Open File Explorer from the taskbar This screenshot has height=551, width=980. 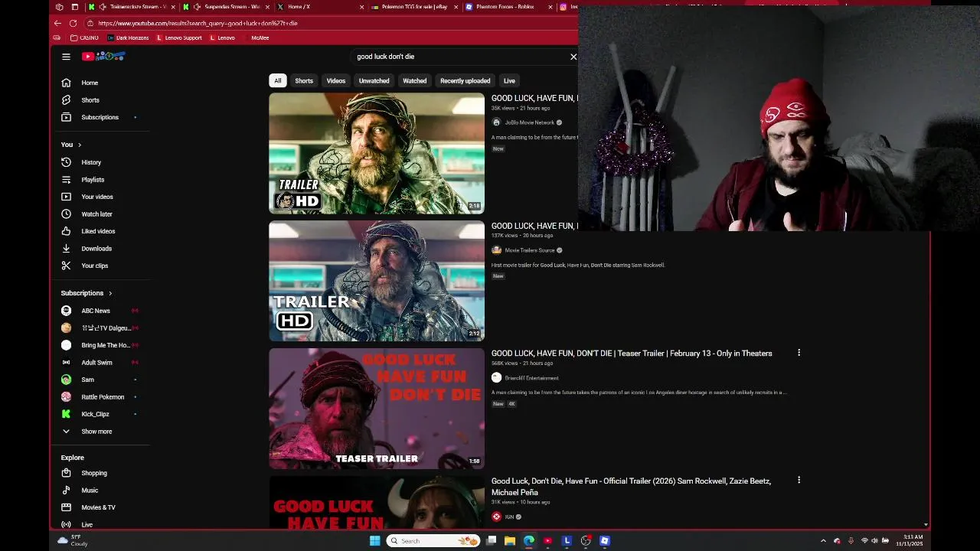pos(509,541)
